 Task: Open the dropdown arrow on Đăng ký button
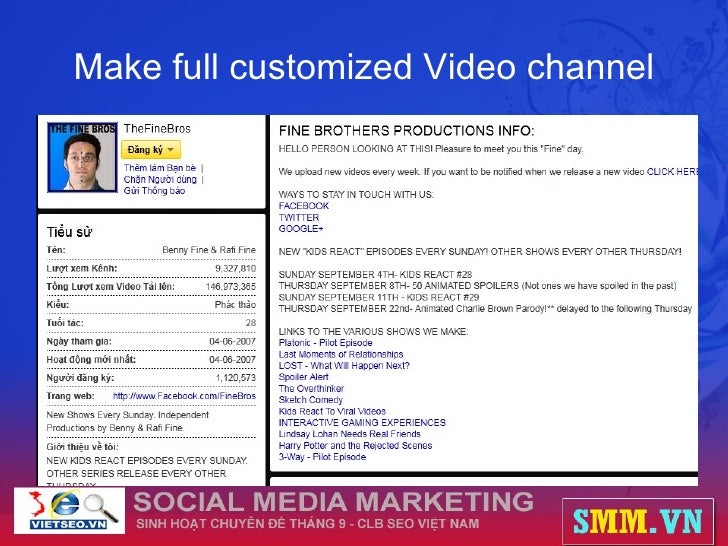(170, 150)
